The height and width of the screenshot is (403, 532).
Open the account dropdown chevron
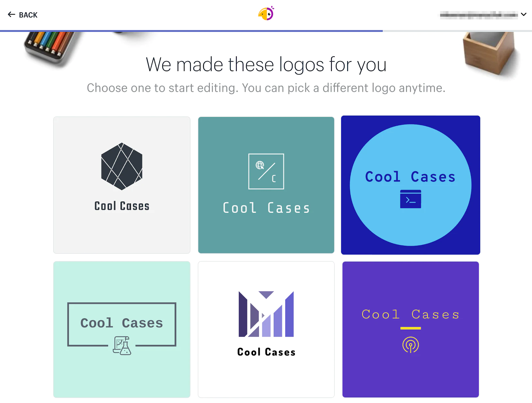tap(524, 15)
